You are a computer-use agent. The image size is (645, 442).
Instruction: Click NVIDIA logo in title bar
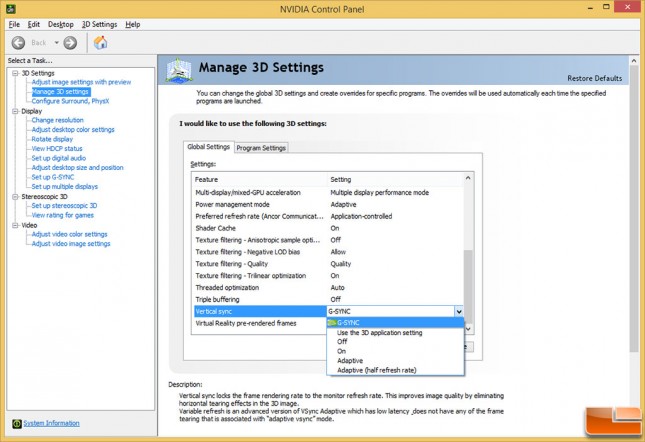11,8
